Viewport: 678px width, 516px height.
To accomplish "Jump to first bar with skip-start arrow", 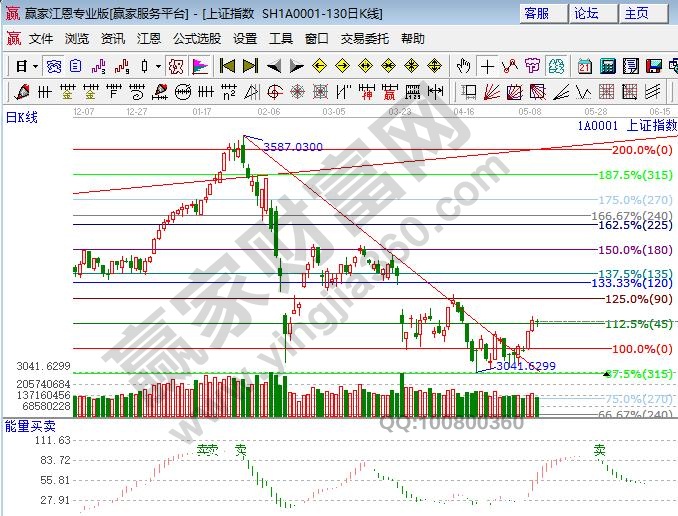I will pos(227,66).
